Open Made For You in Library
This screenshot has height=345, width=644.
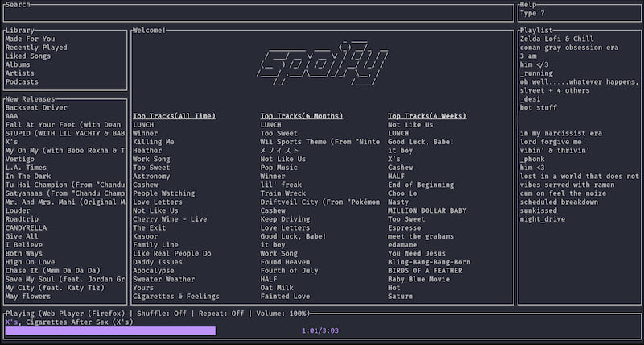click(x=30, y=39)
